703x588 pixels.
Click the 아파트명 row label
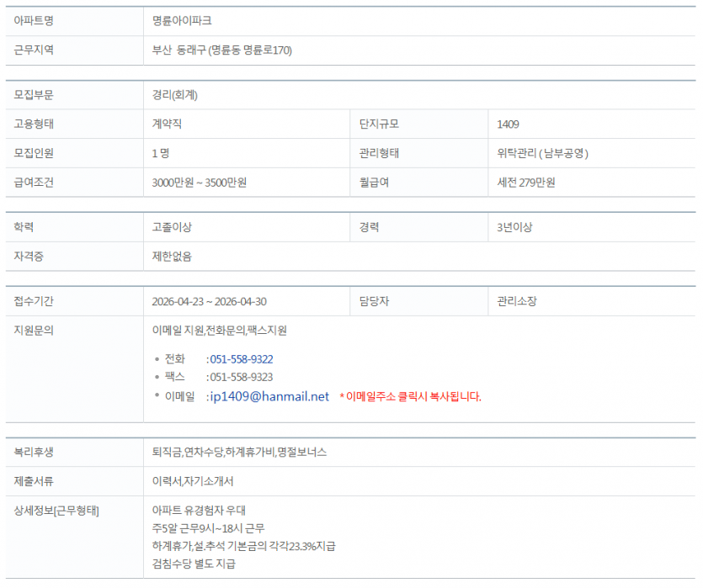click(x=34, y=20)
